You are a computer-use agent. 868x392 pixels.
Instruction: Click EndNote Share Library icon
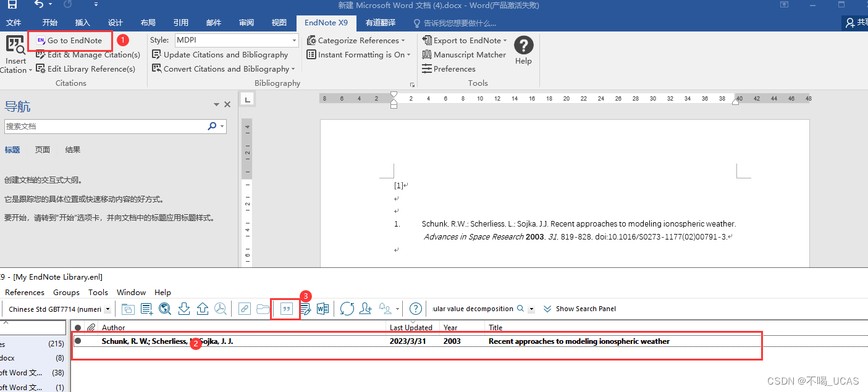coord(366,309)
